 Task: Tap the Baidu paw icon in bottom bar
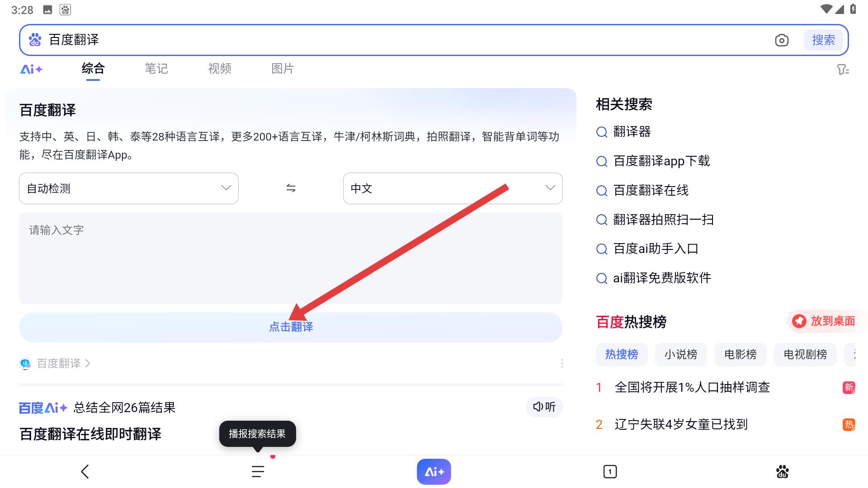pyautogui.click(x=783, y=471)
